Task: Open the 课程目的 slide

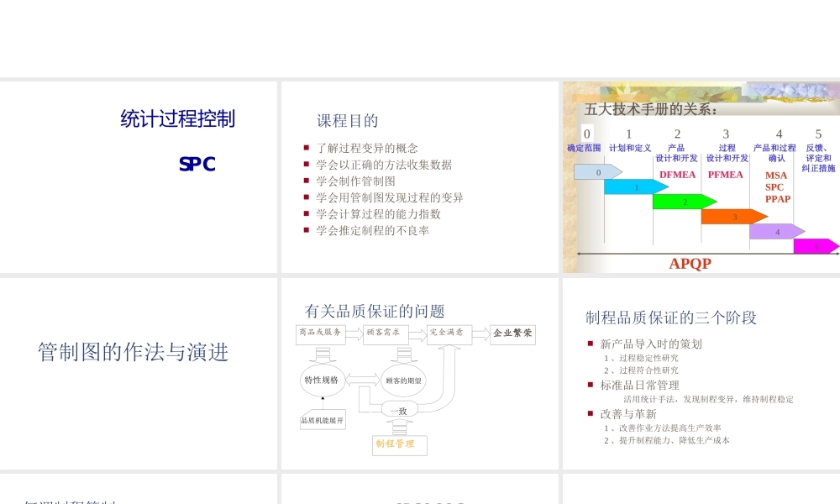Action: [420, 176]
